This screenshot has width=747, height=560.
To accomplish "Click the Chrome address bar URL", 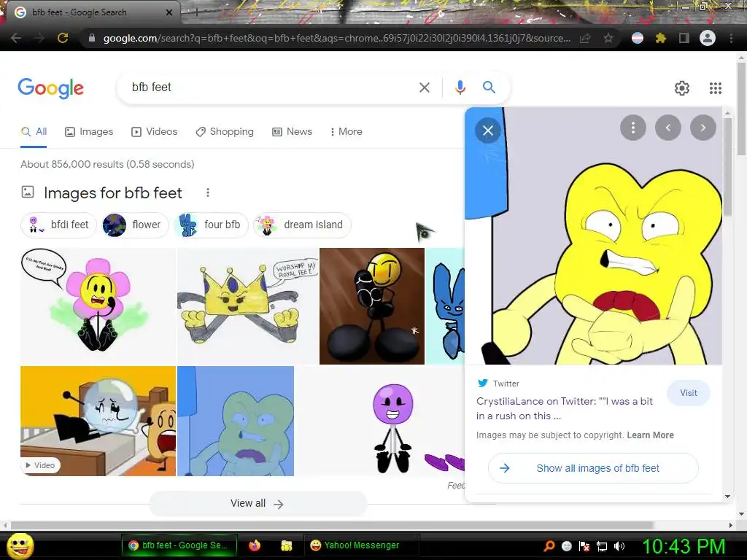I will 336,38.
